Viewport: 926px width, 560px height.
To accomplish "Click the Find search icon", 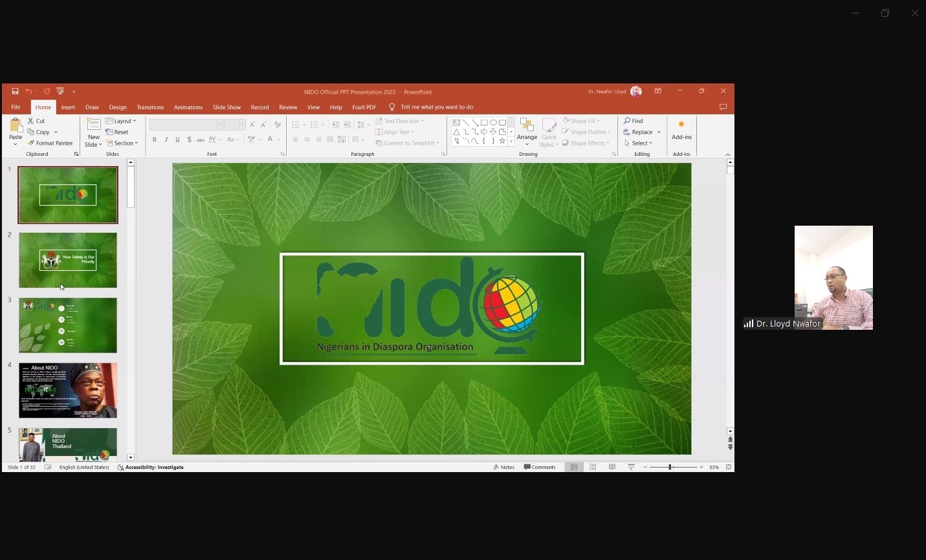I will tap(633, 121).
